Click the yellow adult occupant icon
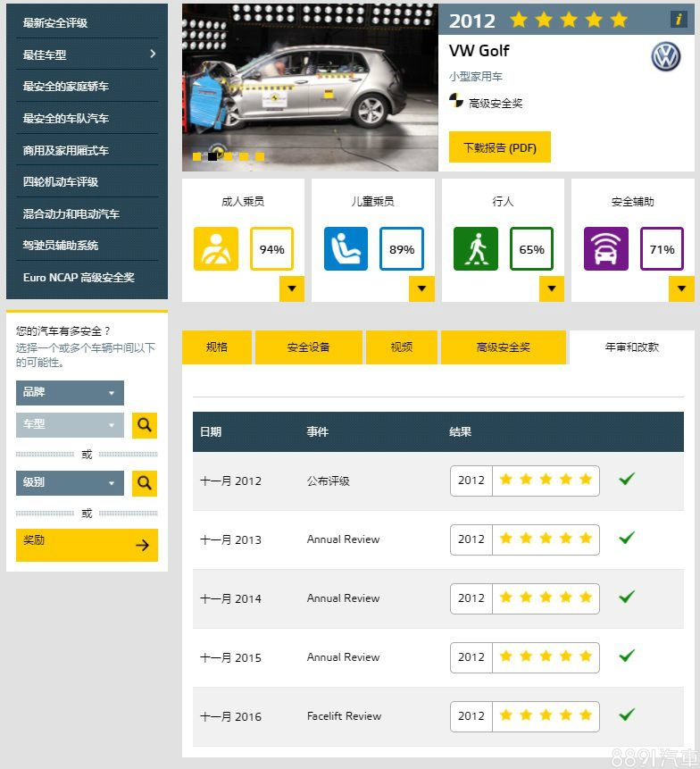Image resolution: width=700 pixels, height=769 pixels. [x=216, y=248]
